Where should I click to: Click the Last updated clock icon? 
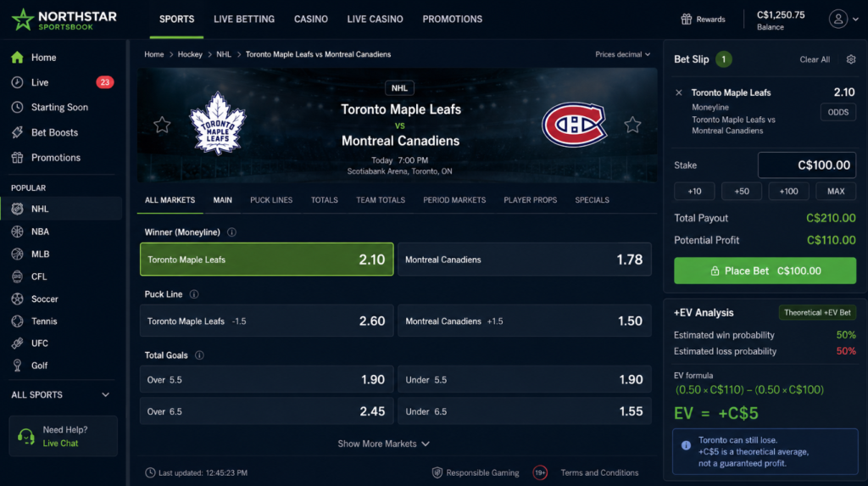tap(150, 472)
